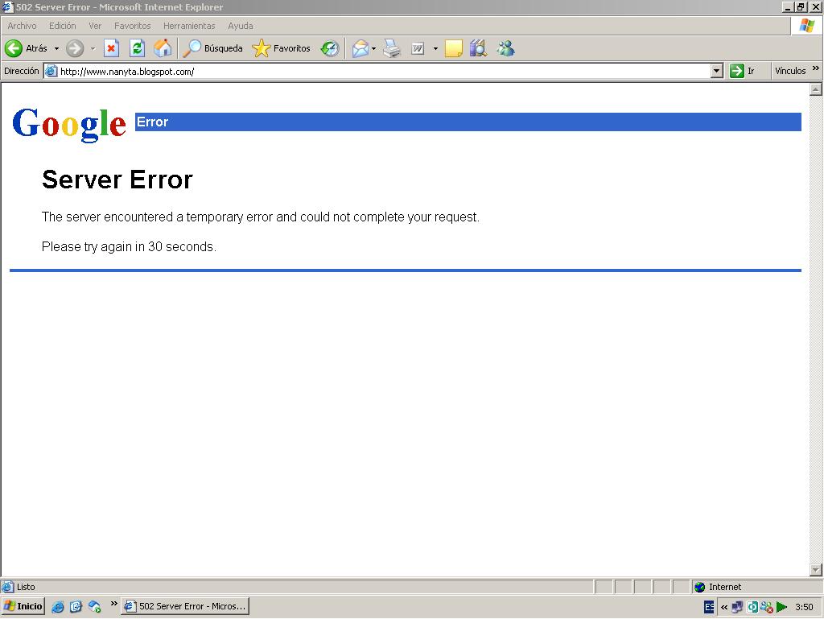Screen dimensions: 824x644
Task: Click the green play arrow tray icon
Action: point(781,607)
